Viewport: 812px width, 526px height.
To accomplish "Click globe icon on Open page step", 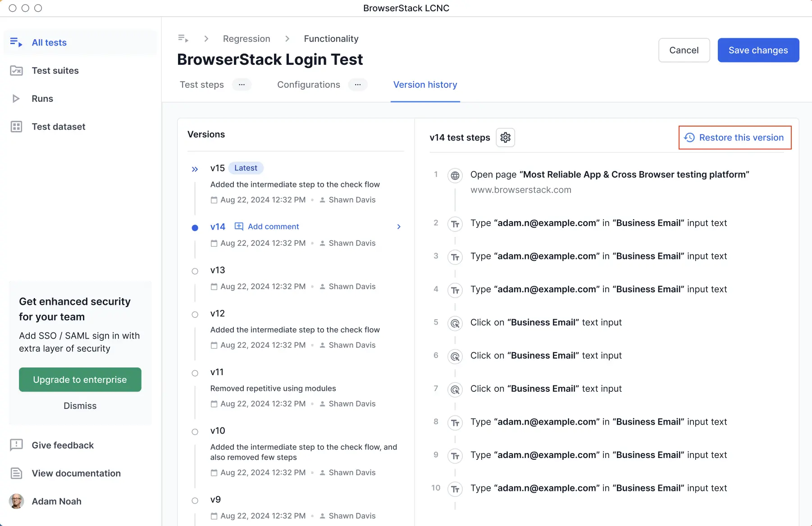I will coord(455,176).
